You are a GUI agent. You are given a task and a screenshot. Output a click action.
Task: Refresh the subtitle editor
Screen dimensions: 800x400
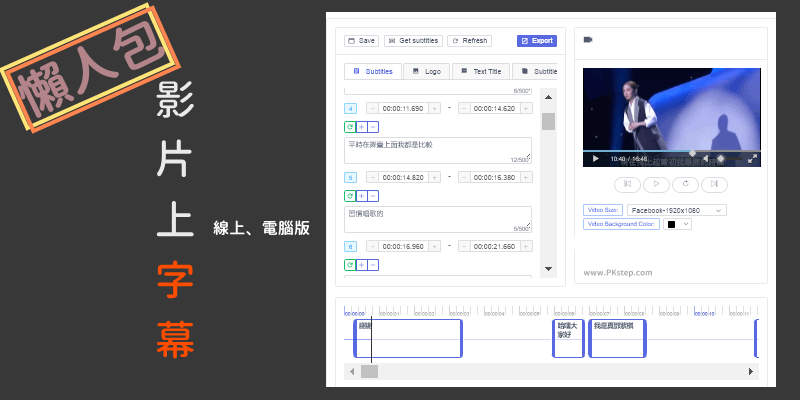(x=469, y=41)
